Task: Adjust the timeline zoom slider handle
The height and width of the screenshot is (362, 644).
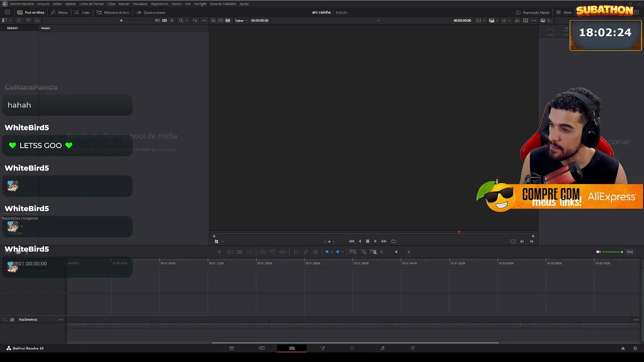Action: 396,252
